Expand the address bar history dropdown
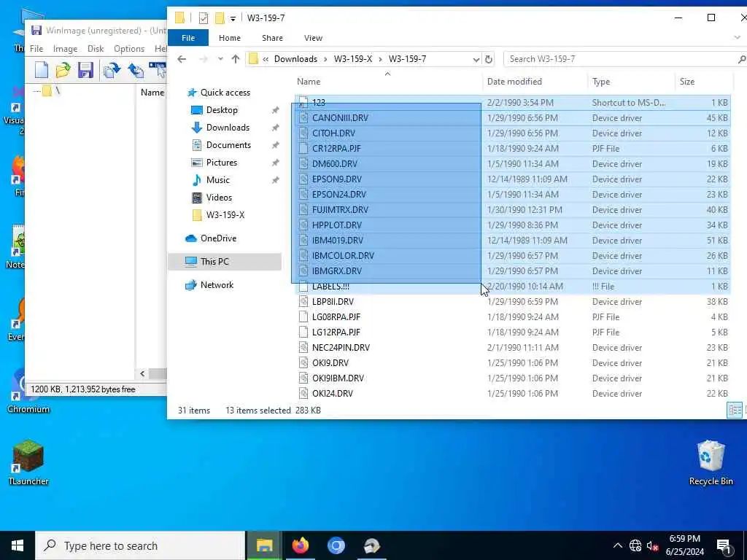 tap(476, 59)
